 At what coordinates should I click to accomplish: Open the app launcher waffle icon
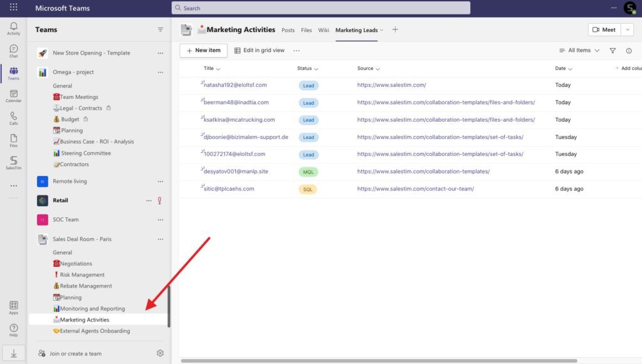point(14,7)
